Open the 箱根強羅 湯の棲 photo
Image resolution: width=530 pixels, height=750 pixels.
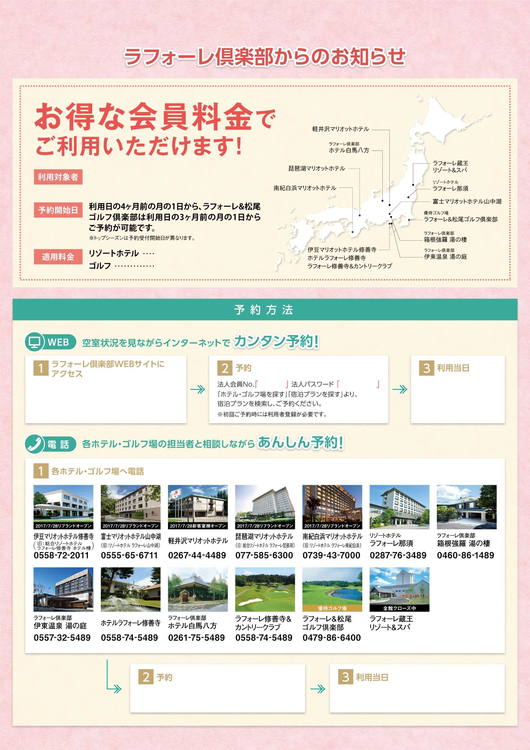pos(466,507)
